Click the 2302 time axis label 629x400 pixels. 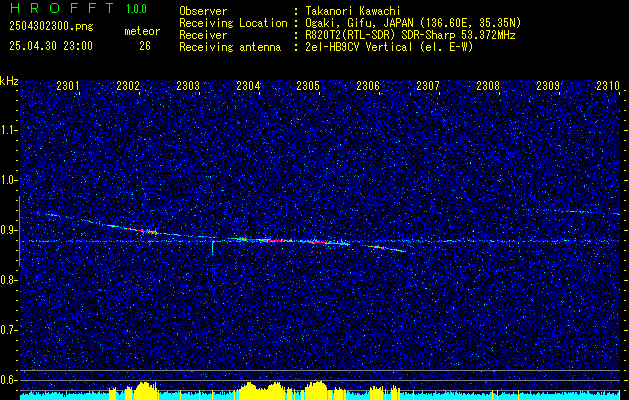pos(128,85)
